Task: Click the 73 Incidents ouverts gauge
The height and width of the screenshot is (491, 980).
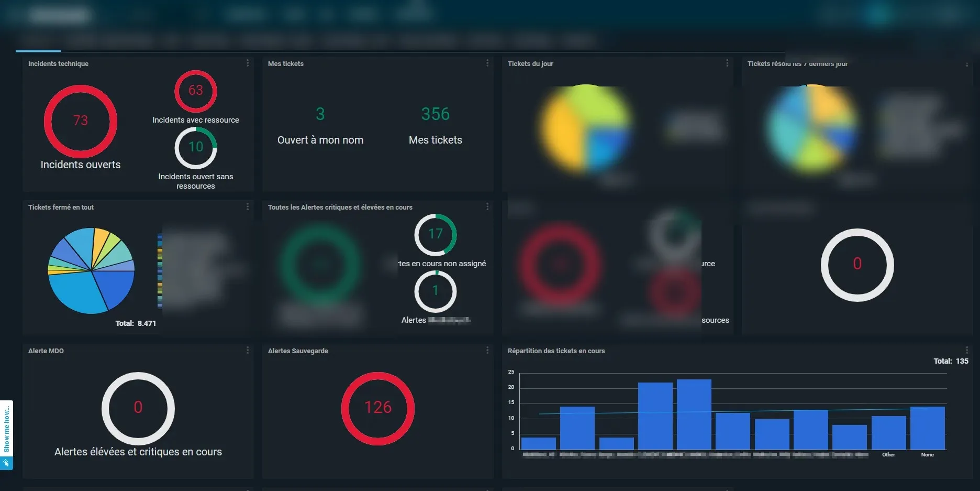Action: pyautogui.click(x=80, y=121)
